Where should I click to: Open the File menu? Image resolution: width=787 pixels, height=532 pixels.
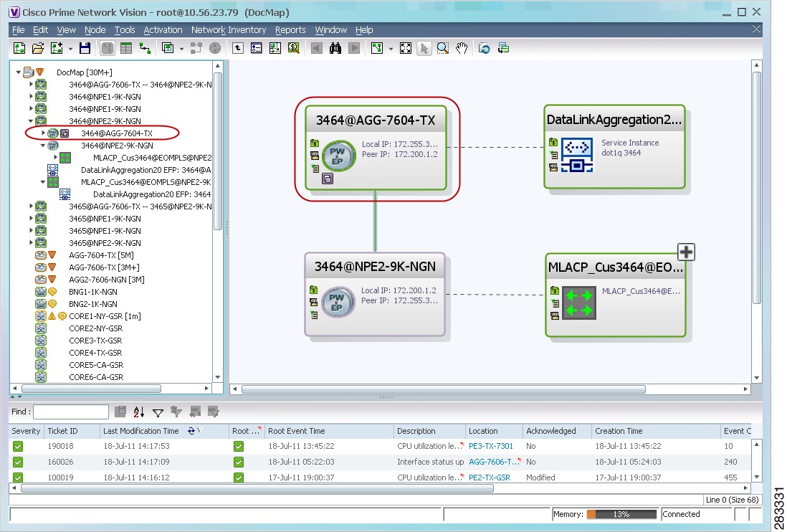[18, 30]
